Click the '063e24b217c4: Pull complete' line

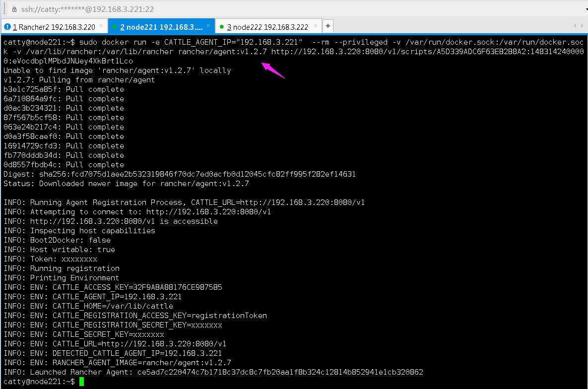point(64,127)
